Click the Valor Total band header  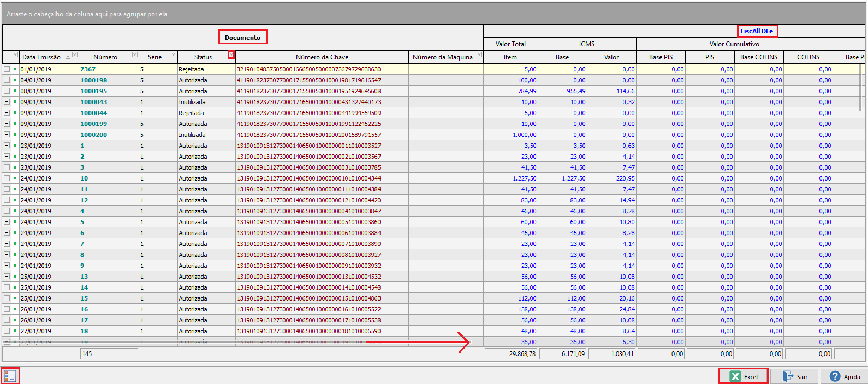click(x=510, y=44)
